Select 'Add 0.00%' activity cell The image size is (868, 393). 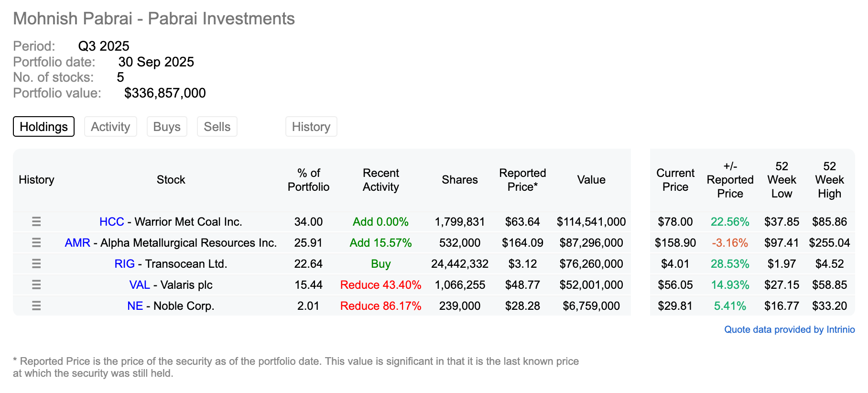[380, 222]
